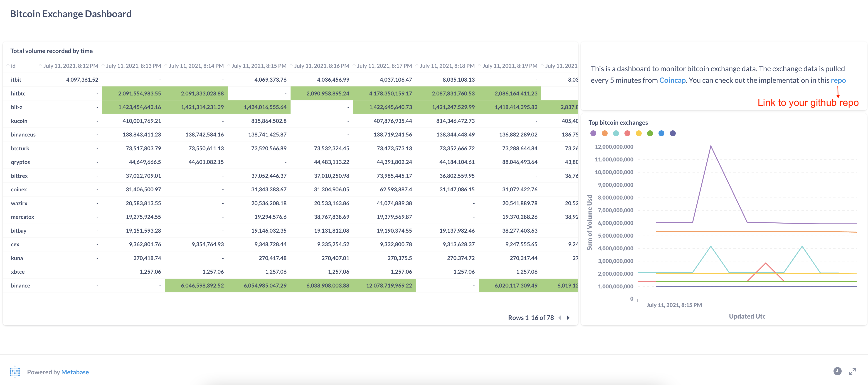The image size is (868, 385).
Task: Toggle the orange series legend dot
Action: click(605, 134)
